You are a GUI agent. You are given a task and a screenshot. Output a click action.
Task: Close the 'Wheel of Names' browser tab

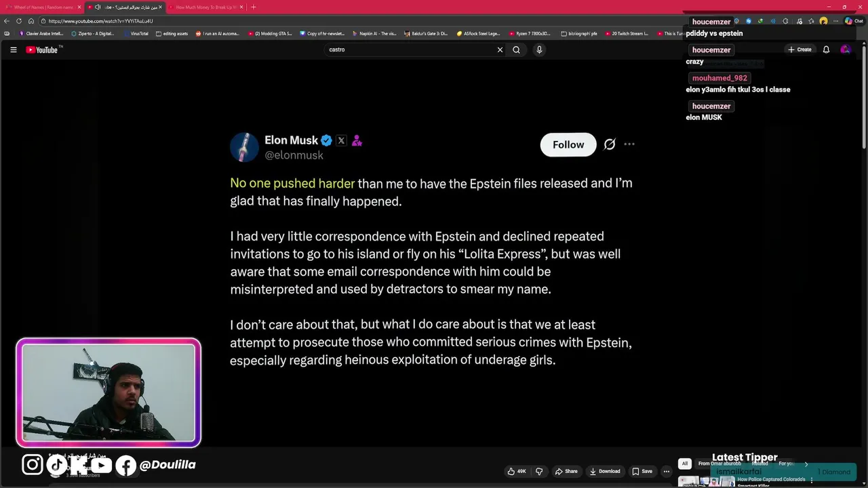click(x=79, y=7)
